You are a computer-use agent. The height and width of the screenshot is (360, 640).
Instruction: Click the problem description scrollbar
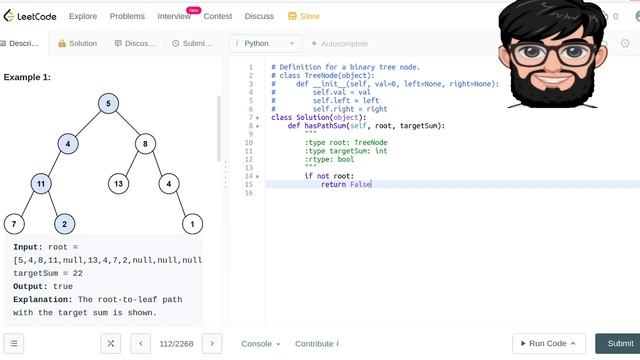click(x=219, y=129)
